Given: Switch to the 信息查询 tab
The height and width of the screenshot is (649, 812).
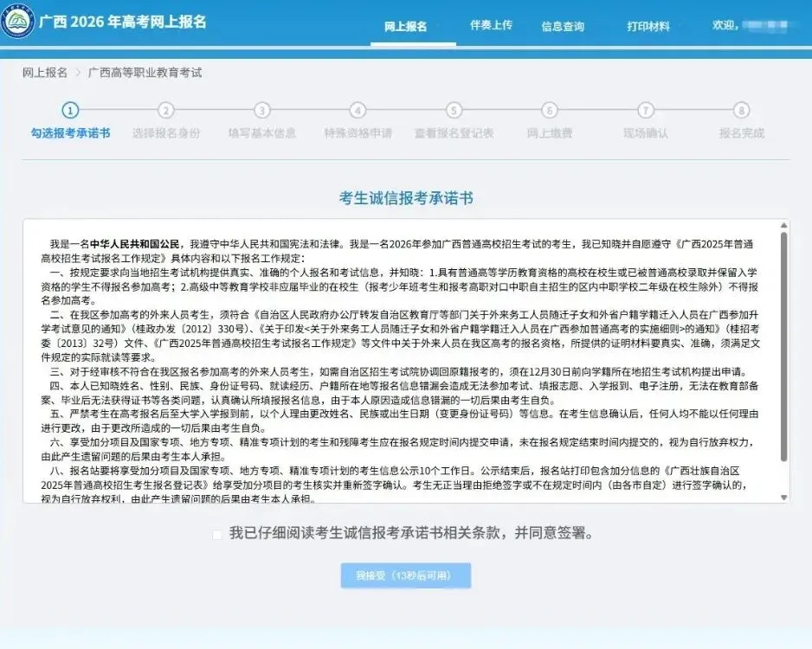Looking at the screenshot, I should click(563, 26).
